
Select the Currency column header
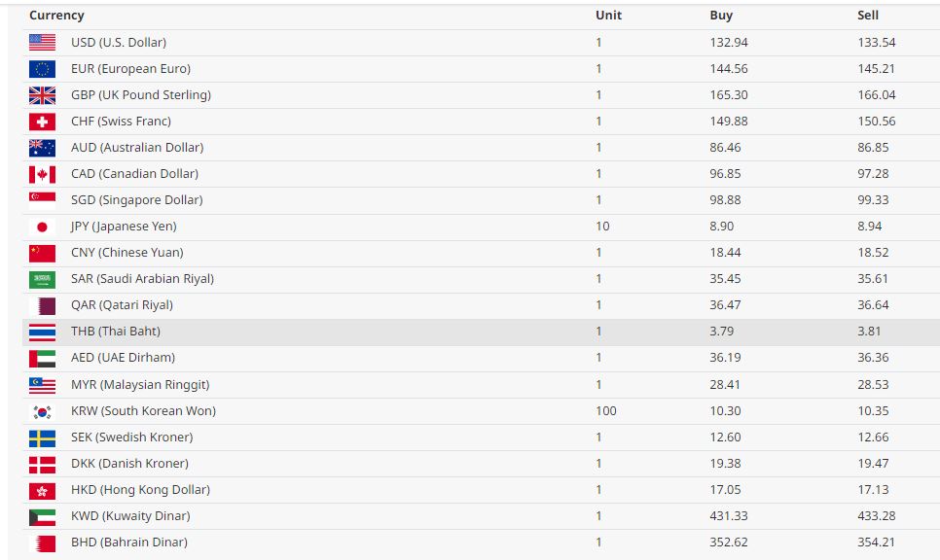[x=56, y=16]
